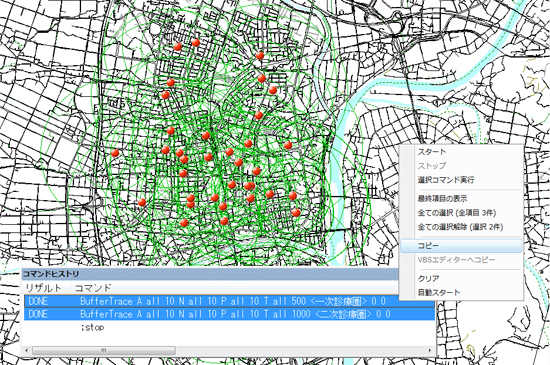Viewport: 550px width, 365px height.
Task: Click the scrollbar left arrow
Action: point(27,350)
